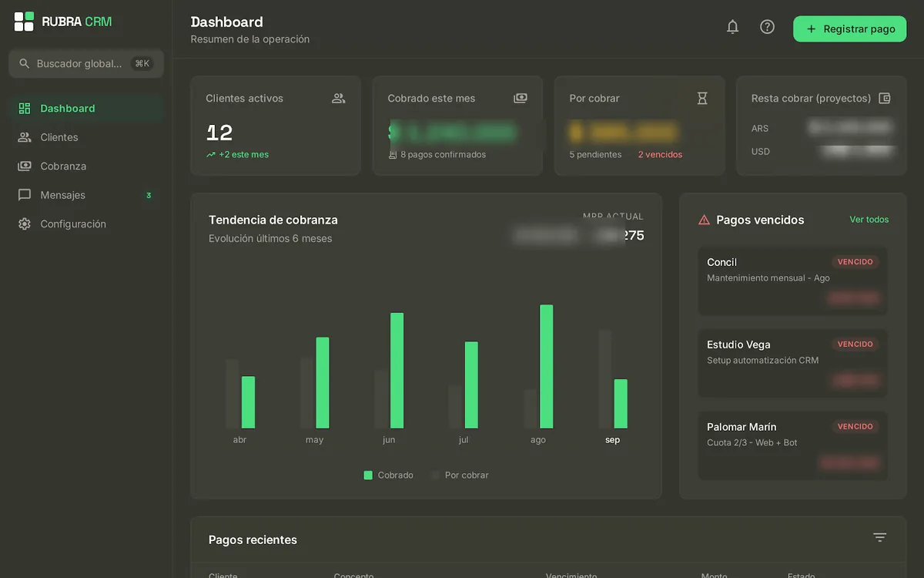Click the VENCIDO badge on Palomar Marín
Image resolution: width=924 pixels, height=578 pixels.
(x=855, y=426)
